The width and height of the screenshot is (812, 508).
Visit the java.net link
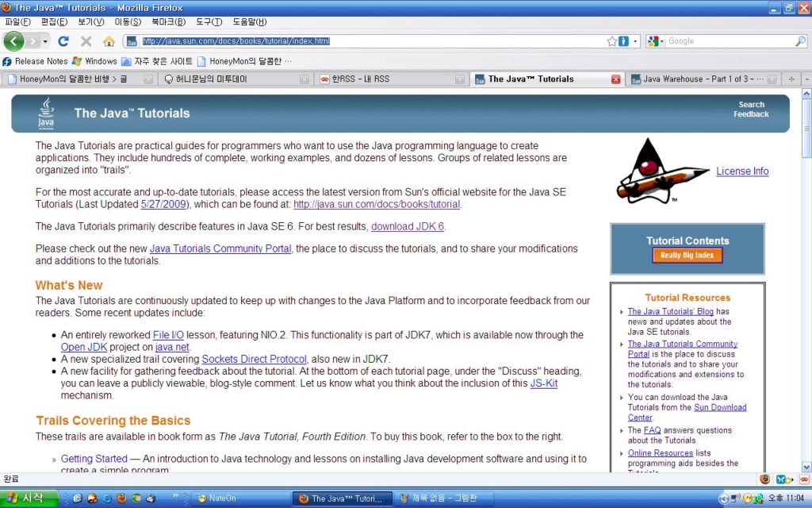click(172, 348)
